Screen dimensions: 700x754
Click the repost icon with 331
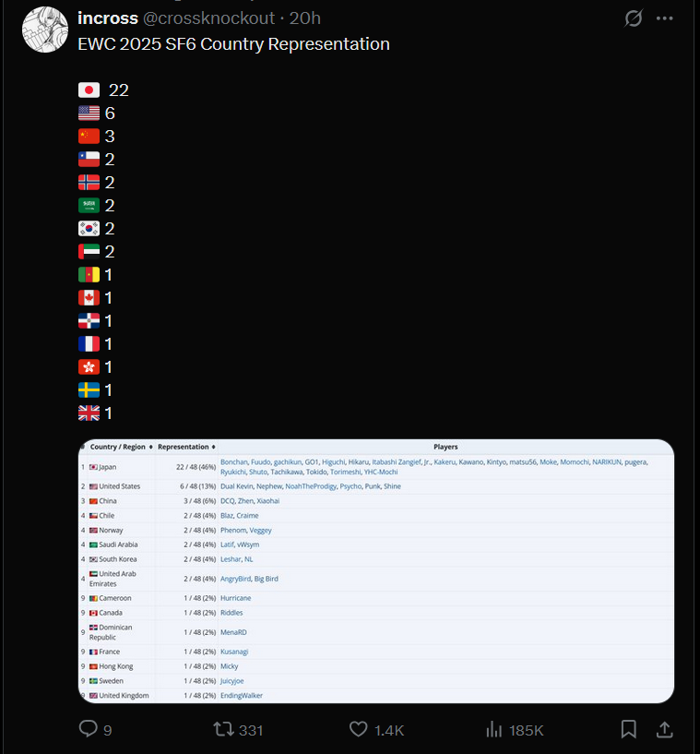click(x=224, y=729)
